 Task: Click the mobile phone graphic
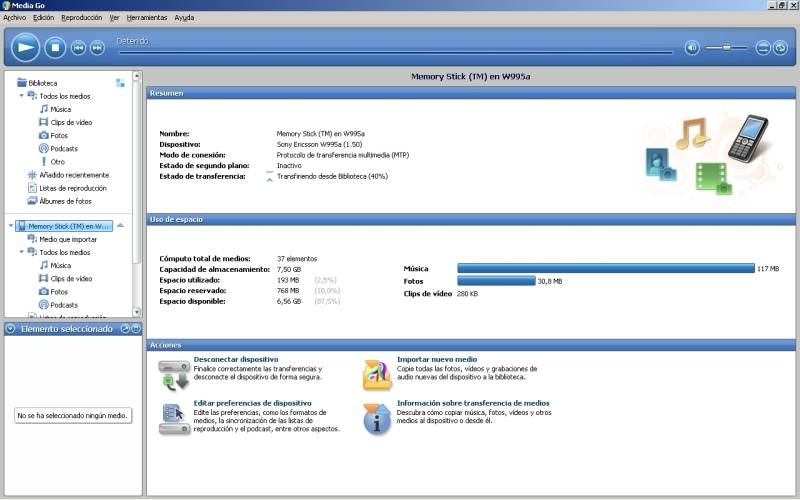[x=748, y=139]
